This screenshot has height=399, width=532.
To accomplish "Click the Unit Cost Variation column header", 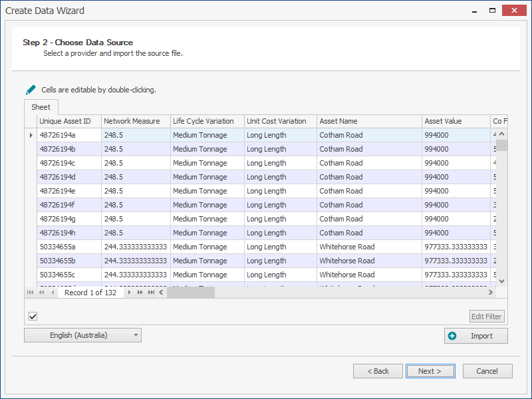I will pos(281,121).
